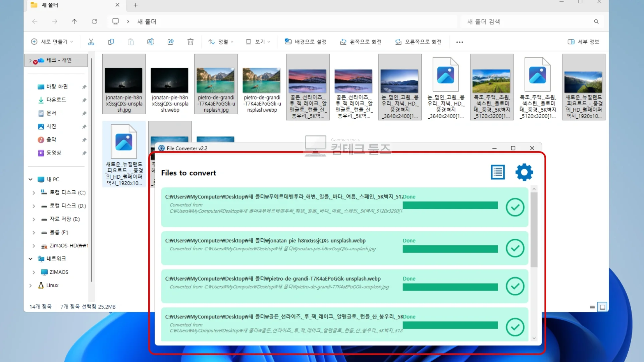Click the Explorer back arrow

pos(35,21)
